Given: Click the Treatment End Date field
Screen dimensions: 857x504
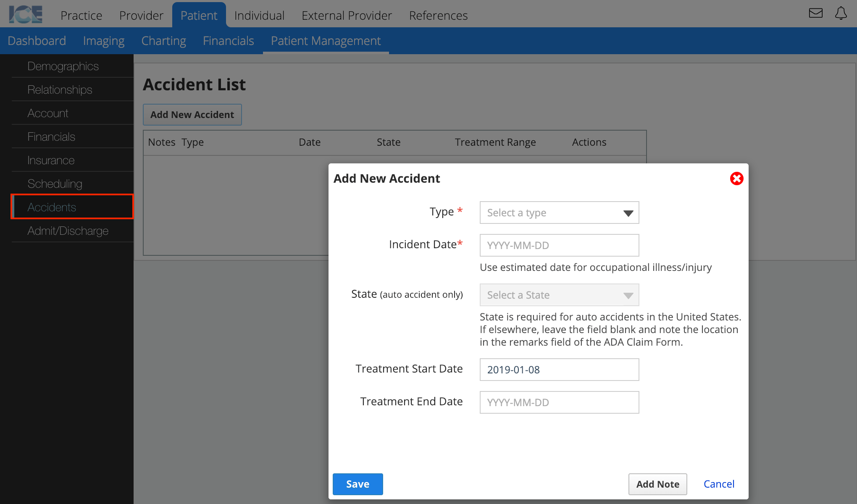Looking at the screenshot, I should pos(559,402).
